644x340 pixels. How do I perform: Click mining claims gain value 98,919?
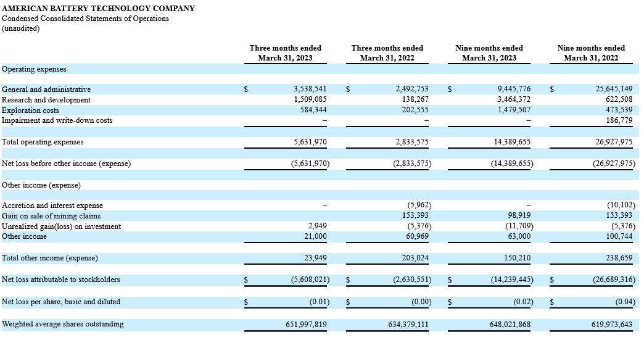tap(519, 215)
